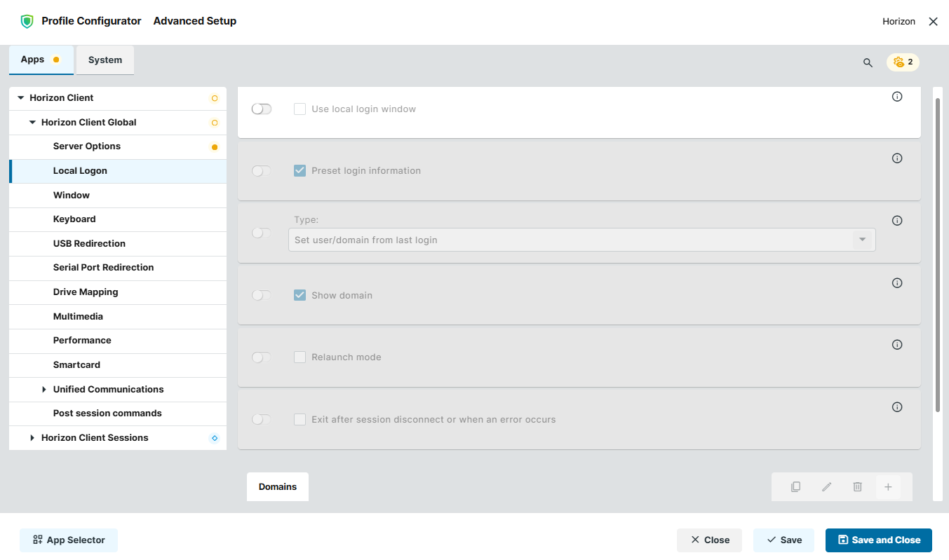Open Smartcard settings
The image size is (949, 560).
(x=118, y=365)
